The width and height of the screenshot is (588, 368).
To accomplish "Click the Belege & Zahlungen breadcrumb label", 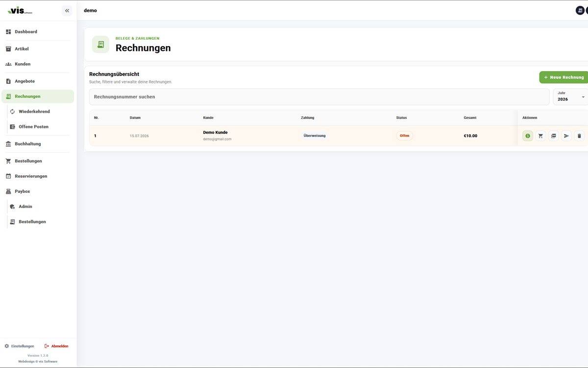I will pyautogui.click(x=137, y=38).
